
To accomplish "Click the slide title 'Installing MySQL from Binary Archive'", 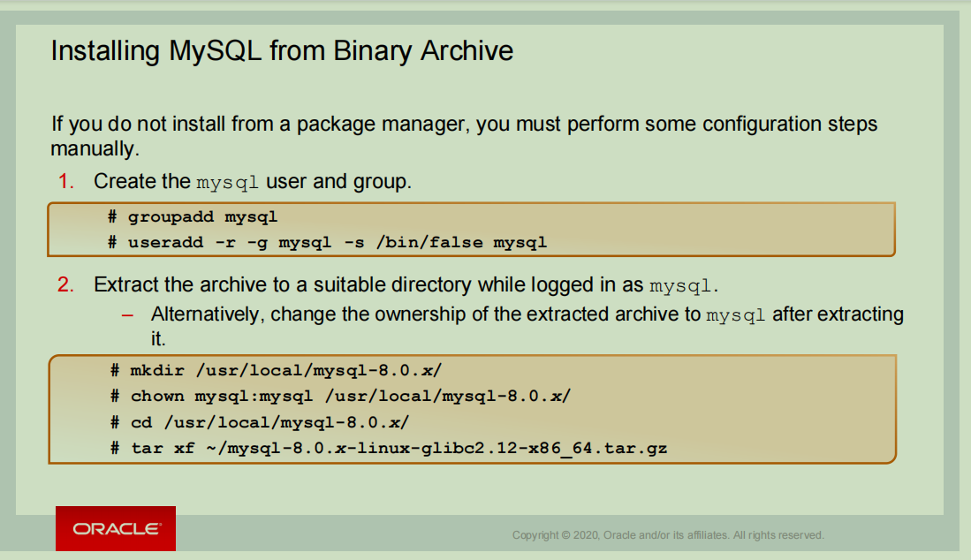I will coord(282,51).
